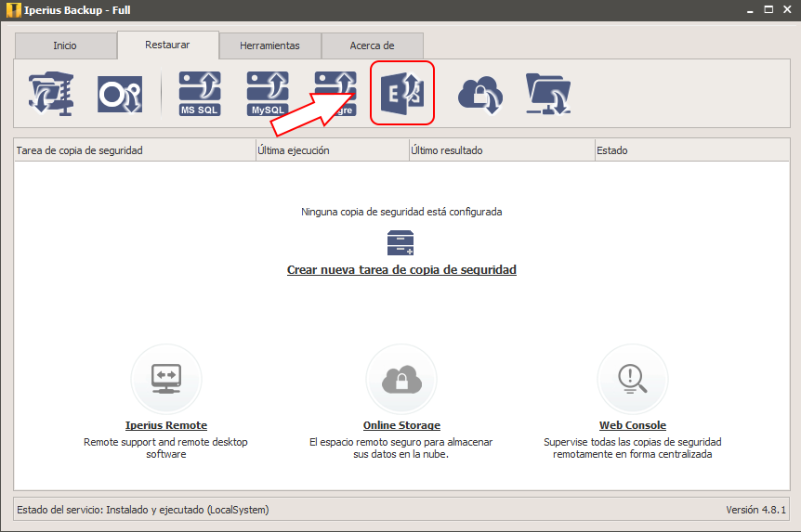Switch to the Inicio tab
This screenshot has width=801, height=532.
point(65,45)
